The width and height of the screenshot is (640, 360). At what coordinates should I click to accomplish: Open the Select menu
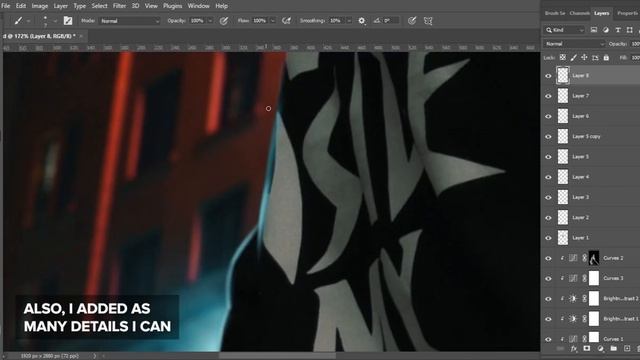click(x=99, y=6)
